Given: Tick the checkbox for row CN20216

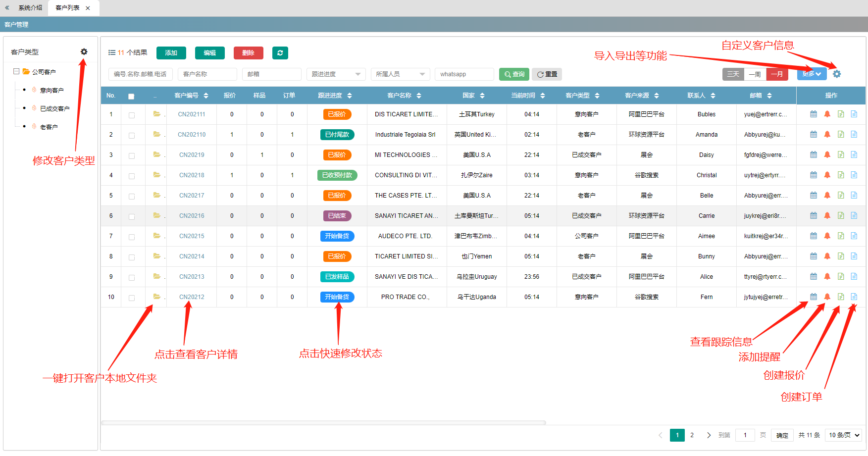Looking at the screenshot, I should [x=132, y=216].
